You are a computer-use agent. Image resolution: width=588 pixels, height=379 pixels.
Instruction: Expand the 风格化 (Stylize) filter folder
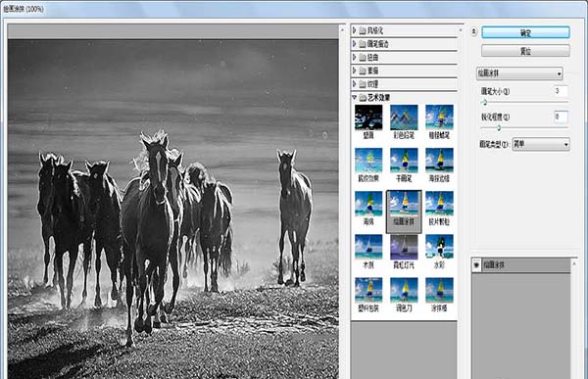355,30
